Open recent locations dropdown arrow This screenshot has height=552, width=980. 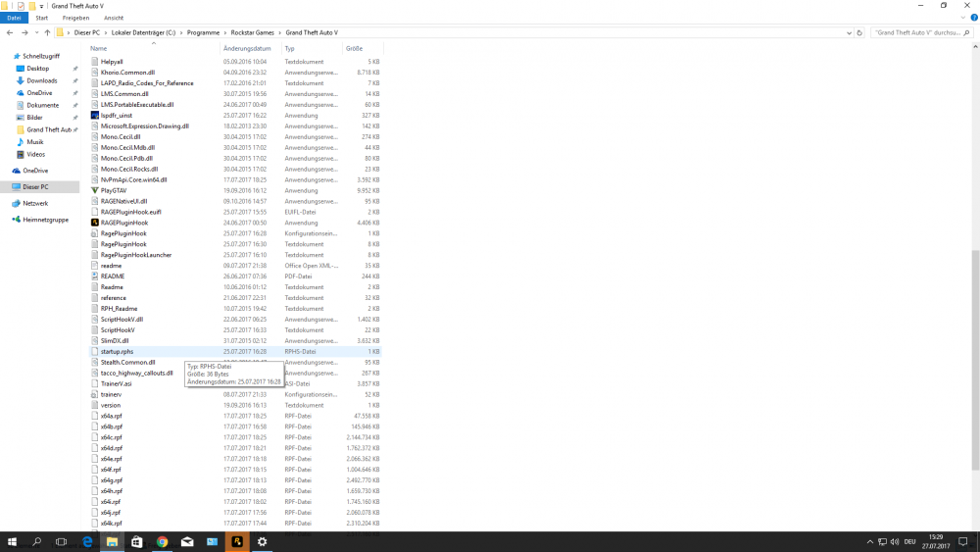36,32
